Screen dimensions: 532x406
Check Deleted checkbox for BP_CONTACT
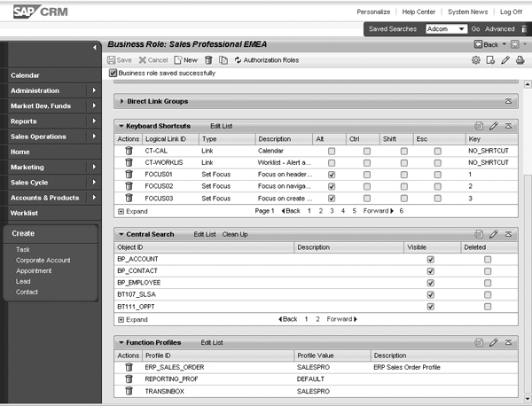[488, 270]
